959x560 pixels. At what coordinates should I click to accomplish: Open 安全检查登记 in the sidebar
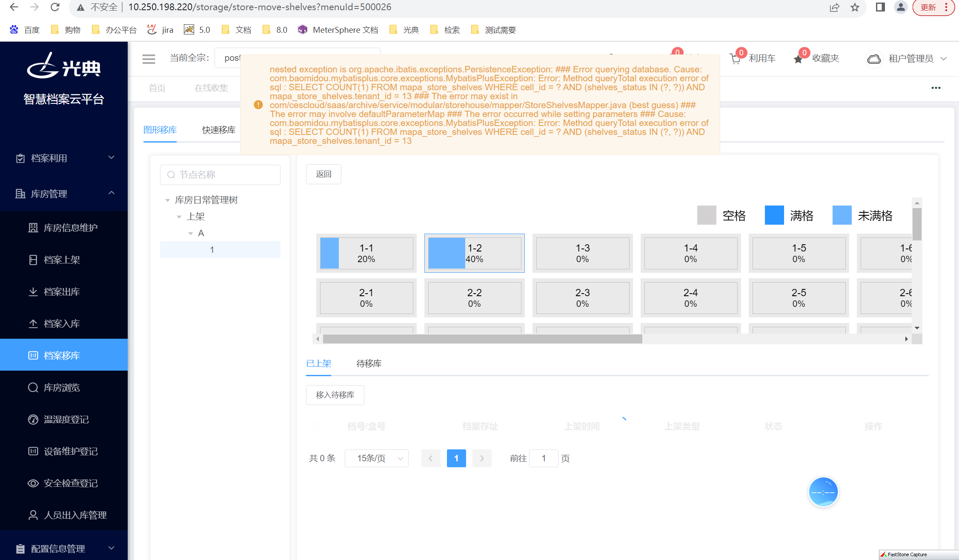click(x=64, y=483)
